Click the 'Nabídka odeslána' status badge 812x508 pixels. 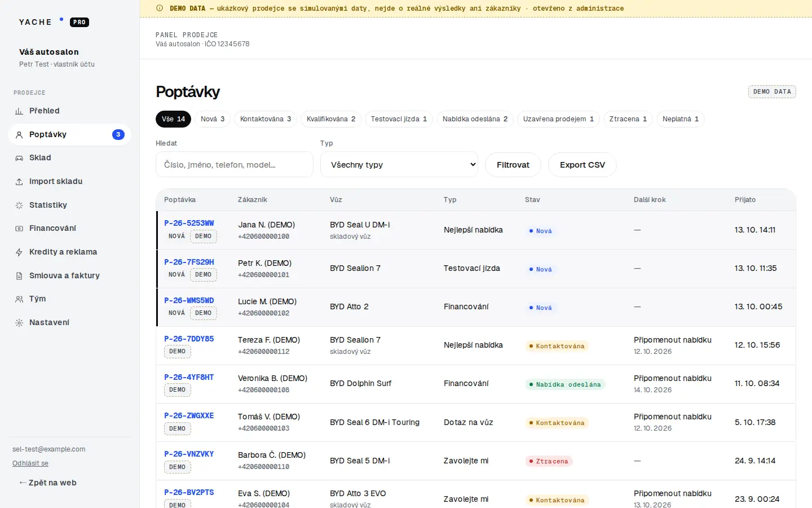pyautogui.click(x=565, y=384)
